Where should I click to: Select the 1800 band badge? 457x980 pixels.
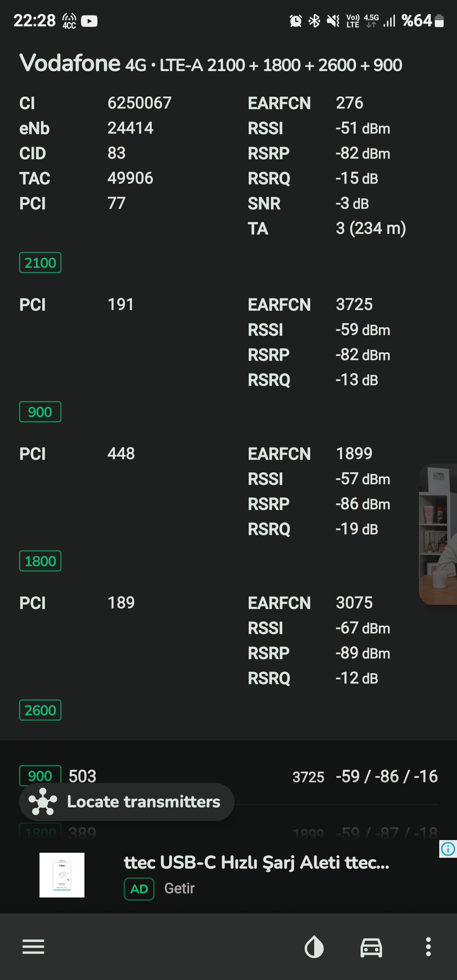[x=40, y=561]
